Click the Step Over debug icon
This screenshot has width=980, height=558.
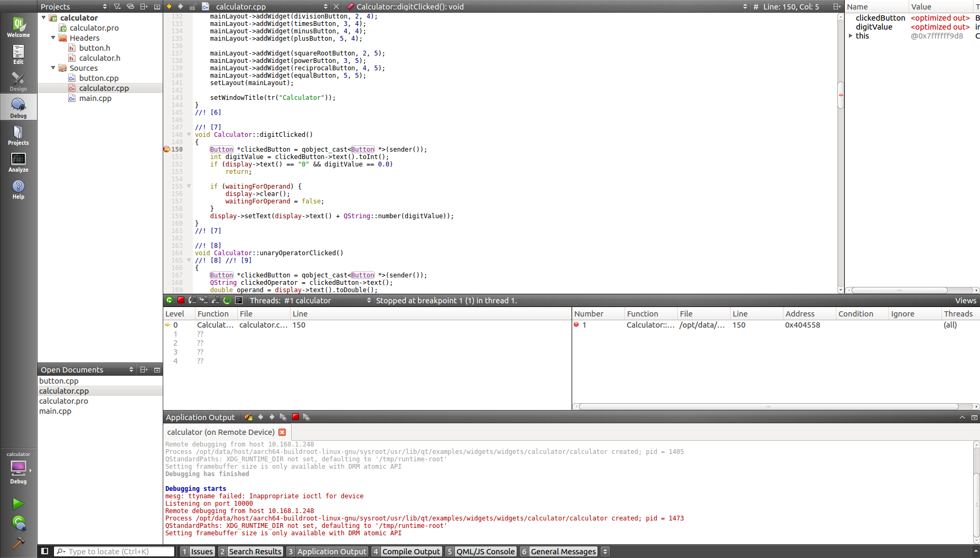[192, 300]
